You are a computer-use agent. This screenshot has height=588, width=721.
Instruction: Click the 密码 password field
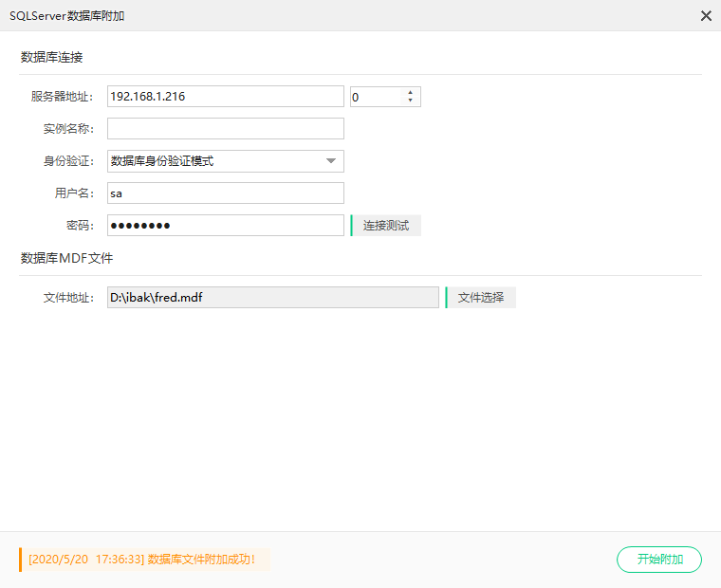click(x=226, y=226)
